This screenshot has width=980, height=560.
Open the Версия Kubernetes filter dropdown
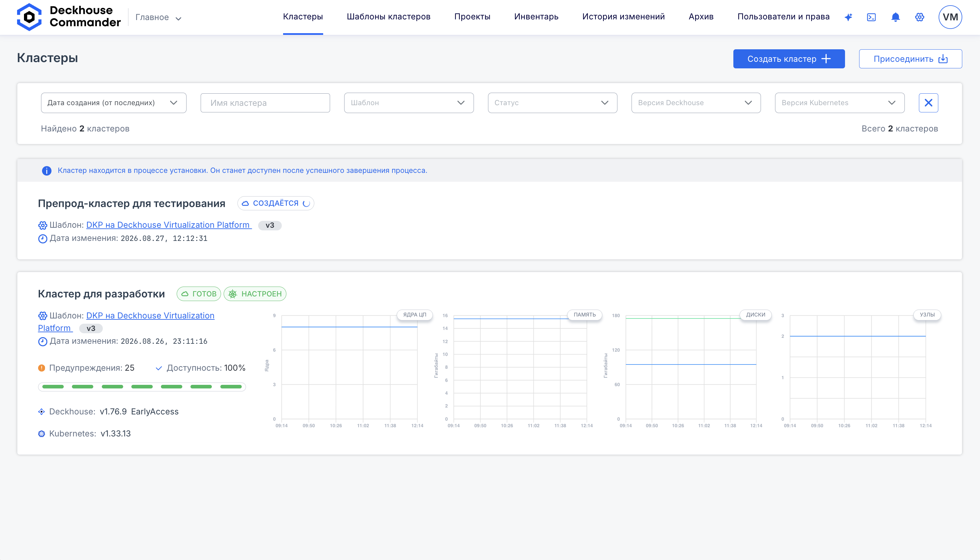point(839,103)
